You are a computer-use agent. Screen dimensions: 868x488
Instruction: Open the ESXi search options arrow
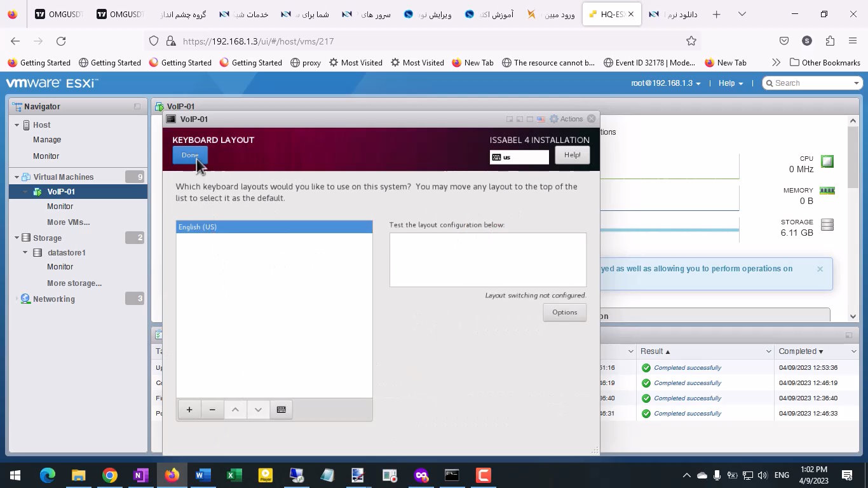(x=857, y=83)
